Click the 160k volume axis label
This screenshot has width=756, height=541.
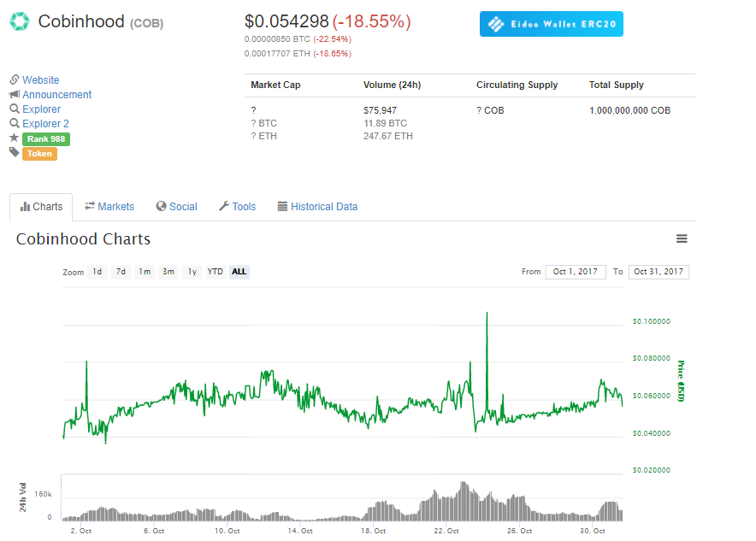point(43,494)
